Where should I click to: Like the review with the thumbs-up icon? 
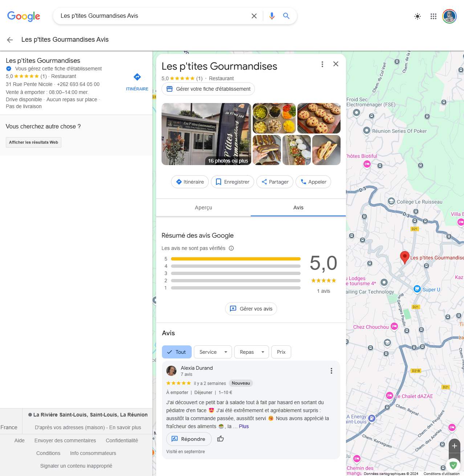click(220, 439)
